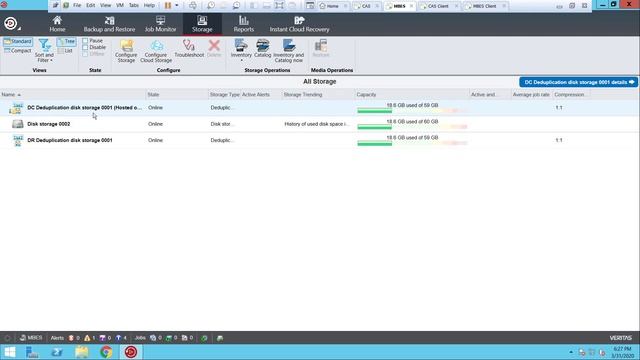
Task: Check the Pause checkbox
Action: [x=85, y=41]
